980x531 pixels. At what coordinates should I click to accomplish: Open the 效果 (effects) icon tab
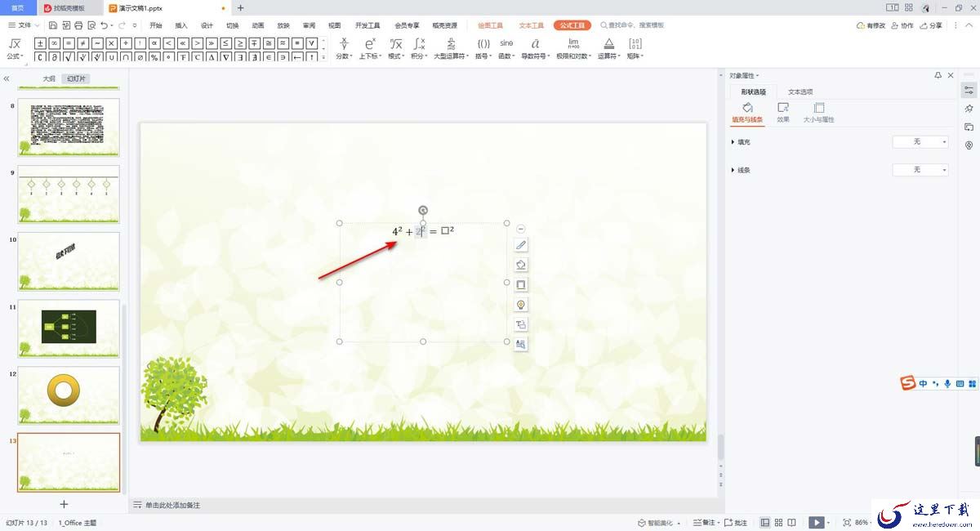pyautogui.click(x=782, y=112)
